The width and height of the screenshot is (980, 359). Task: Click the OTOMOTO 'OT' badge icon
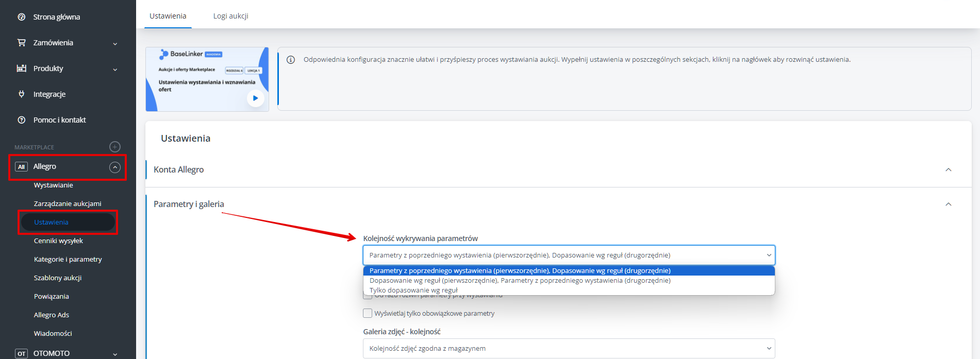pyautogui.click(x=21, y=354)
